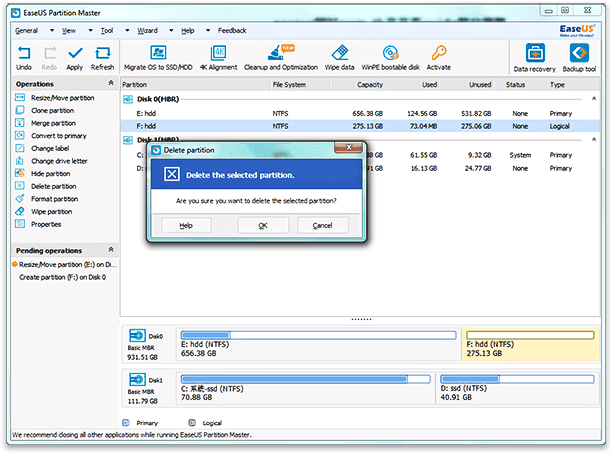Open Cleanup and Optimization
This screenshot has height=455, width=613.
coord(281,58)
